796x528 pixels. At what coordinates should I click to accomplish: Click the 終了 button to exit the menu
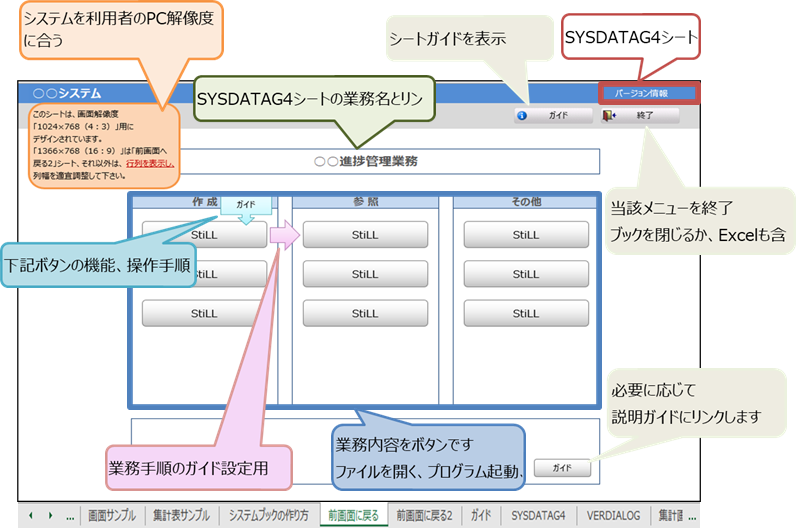click(640, 116)
